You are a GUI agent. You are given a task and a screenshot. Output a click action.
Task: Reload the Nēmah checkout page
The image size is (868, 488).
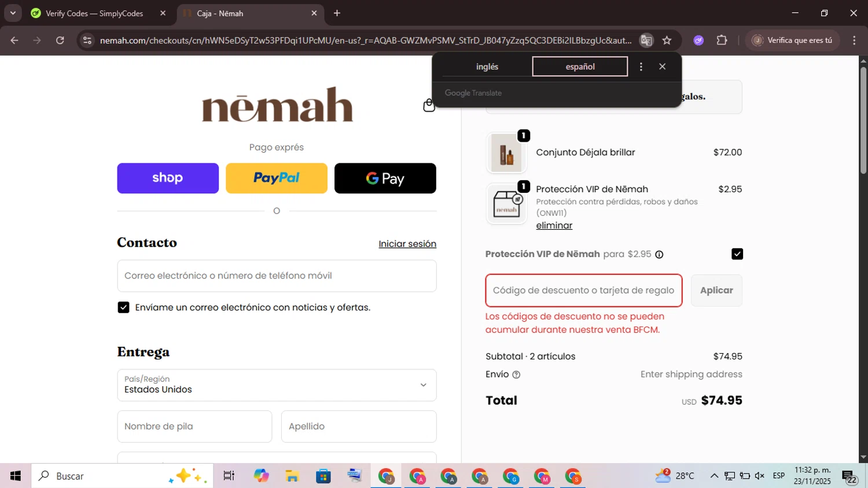point(60,41)
